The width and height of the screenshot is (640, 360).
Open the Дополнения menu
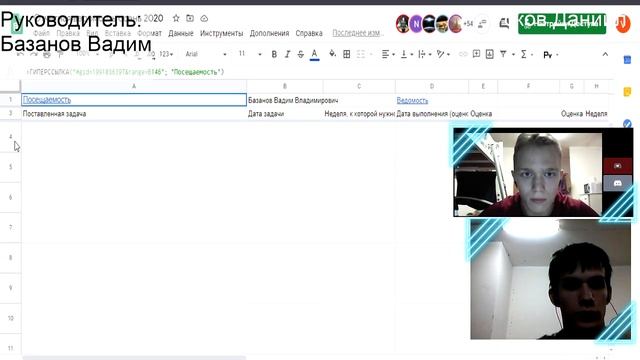[x=269, y=33]
